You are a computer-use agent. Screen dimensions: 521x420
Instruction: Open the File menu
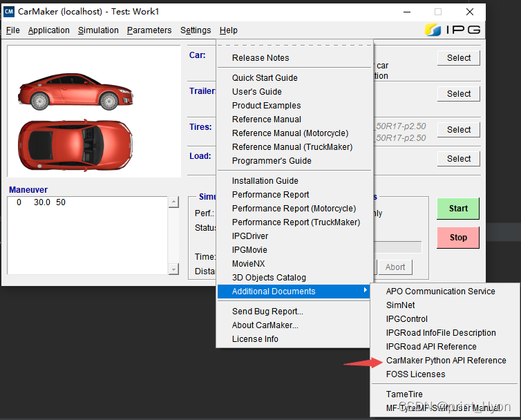(12, 30)
